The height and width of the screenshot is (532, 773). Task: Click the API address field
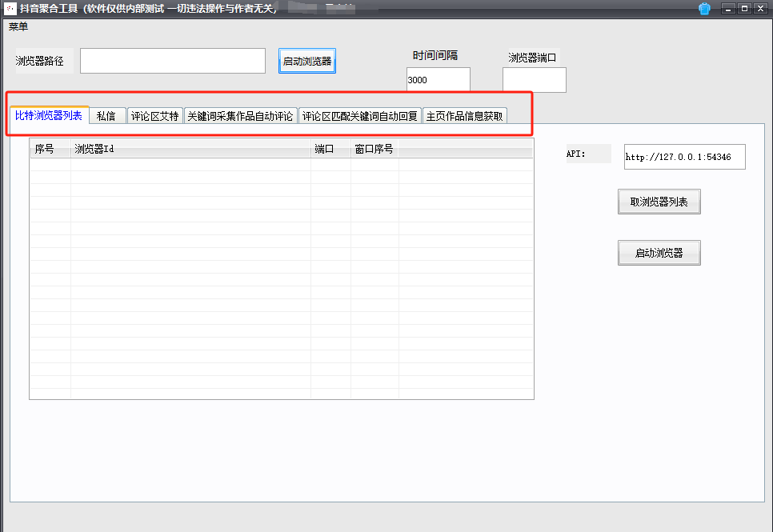(x=685, y=157)
